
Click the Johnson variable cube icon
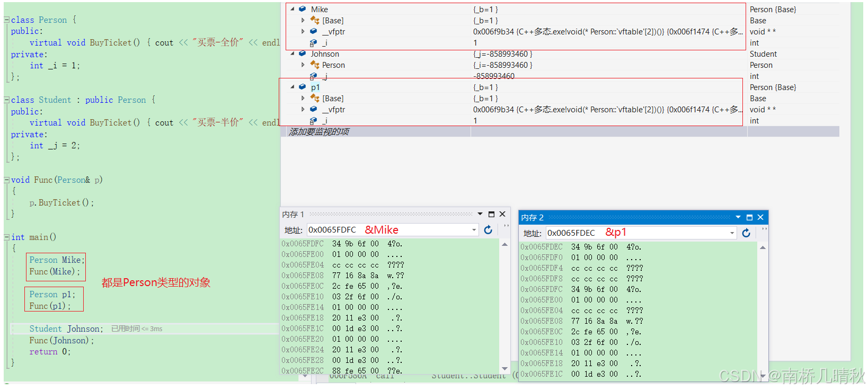click(x=302, y=54)
